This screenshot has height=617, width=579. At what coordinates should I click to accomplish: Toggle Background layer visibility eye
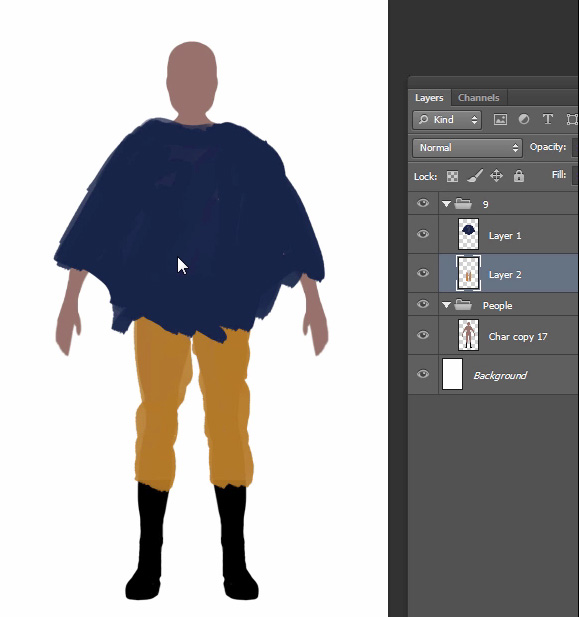[x=423, y=373]
